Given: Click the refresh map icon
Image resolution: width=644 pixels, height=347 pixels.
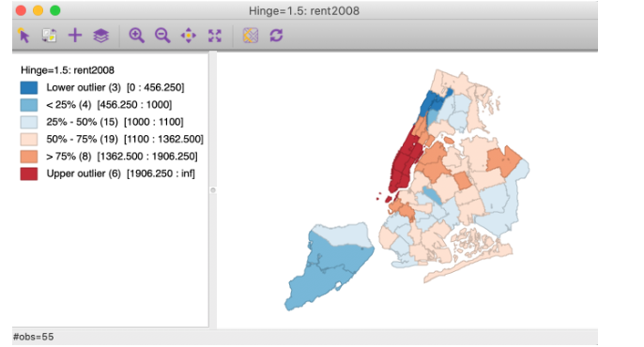Looking at the screenshot, I should pyautogui.click(x=276, y=36).
